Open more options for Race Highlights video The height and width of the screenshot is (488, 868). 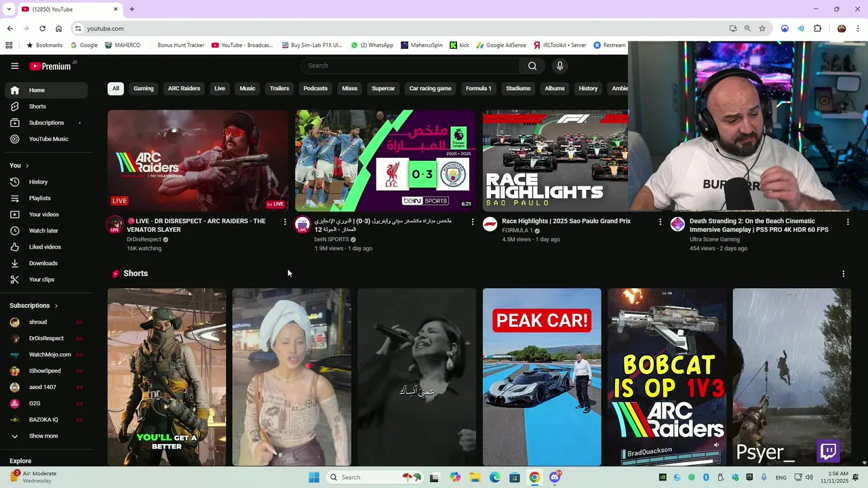(660, 222)
